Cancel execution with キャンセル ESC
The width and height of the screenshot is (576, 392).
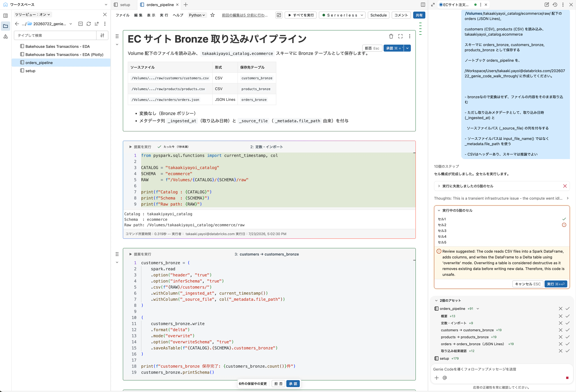click(x=528, y=284)
